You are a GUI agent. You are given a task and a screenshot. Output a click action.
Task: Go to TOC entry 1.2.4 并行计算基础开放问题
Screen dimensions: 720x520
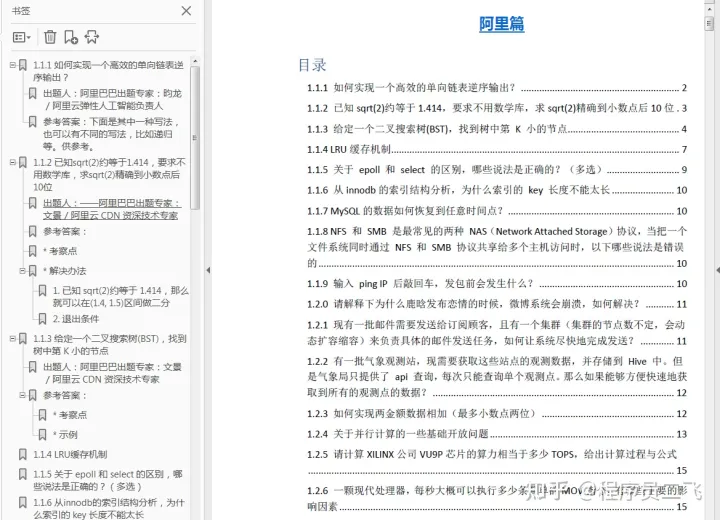coord(497,434)
